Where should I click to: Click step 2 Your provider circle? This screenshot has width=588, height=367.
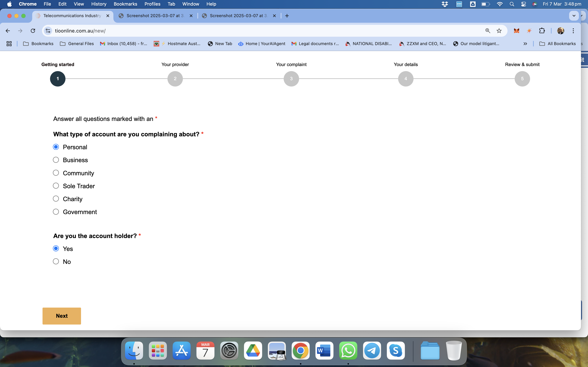[x=175, y=79]
